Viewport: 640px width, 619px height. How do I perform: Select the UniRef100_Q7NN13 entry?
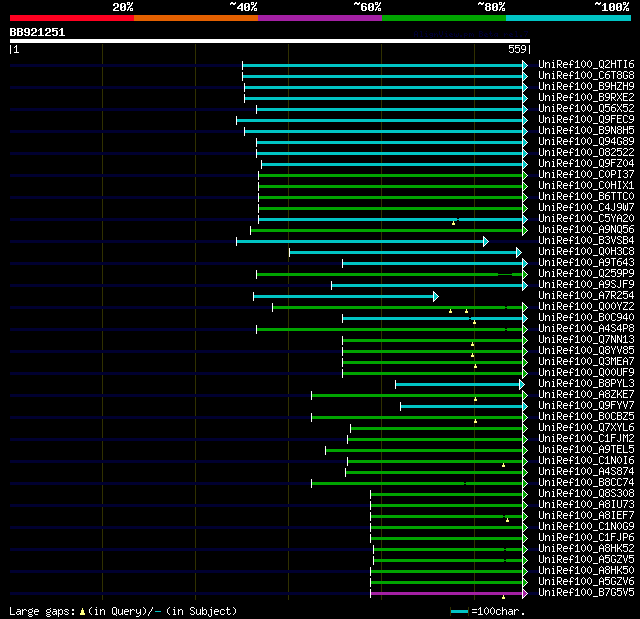coord(586,340)
